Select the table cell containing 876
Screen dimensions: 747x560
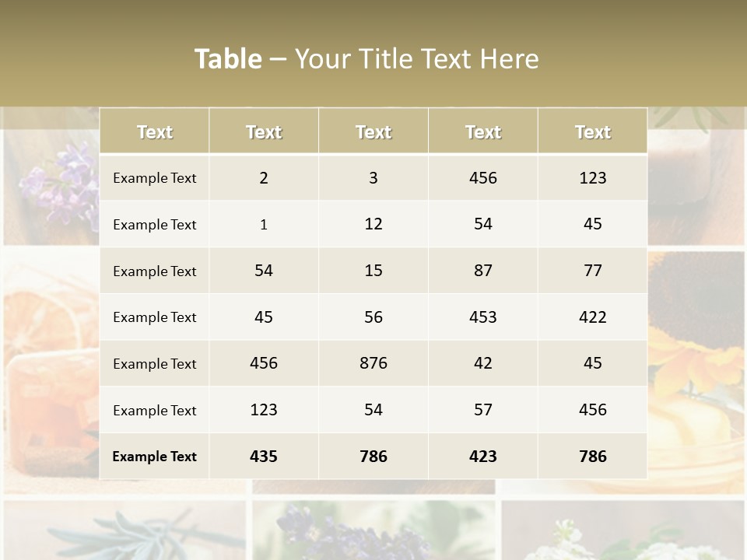click(x=373, y=363)
